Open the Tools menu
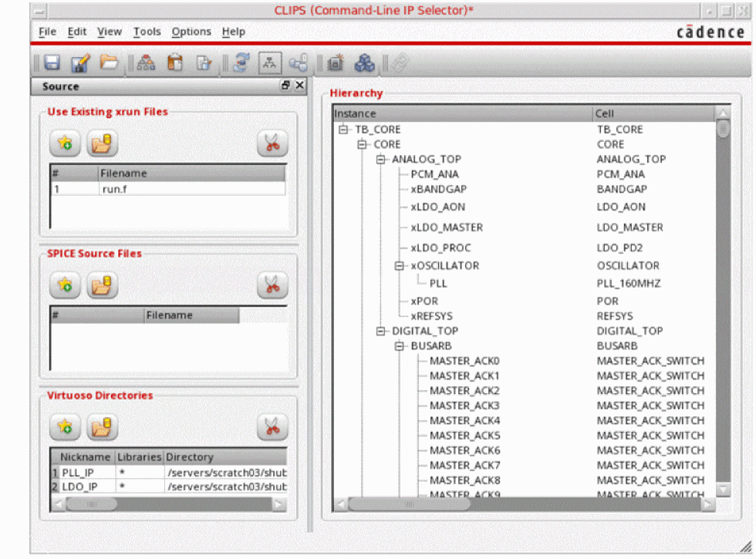Image resolution: width=756 pixels, height=559 pixels. (147, 32)
